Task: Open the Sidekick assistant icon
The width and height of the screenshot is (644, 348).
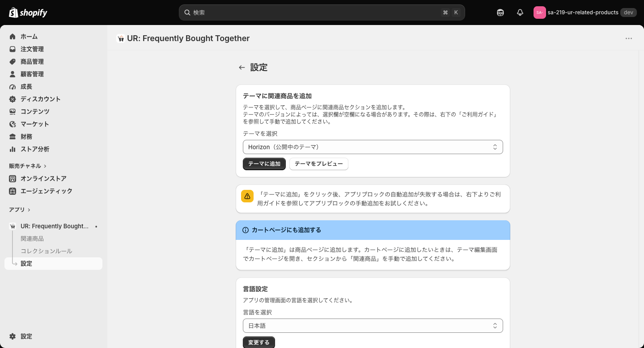Action: coord(500,13)
